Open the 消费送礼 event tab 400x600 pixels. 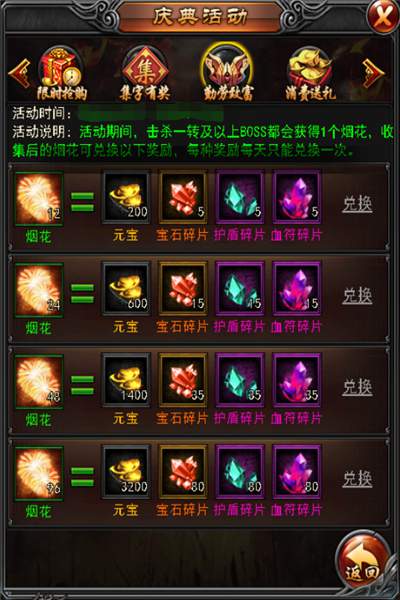(310, 73)
